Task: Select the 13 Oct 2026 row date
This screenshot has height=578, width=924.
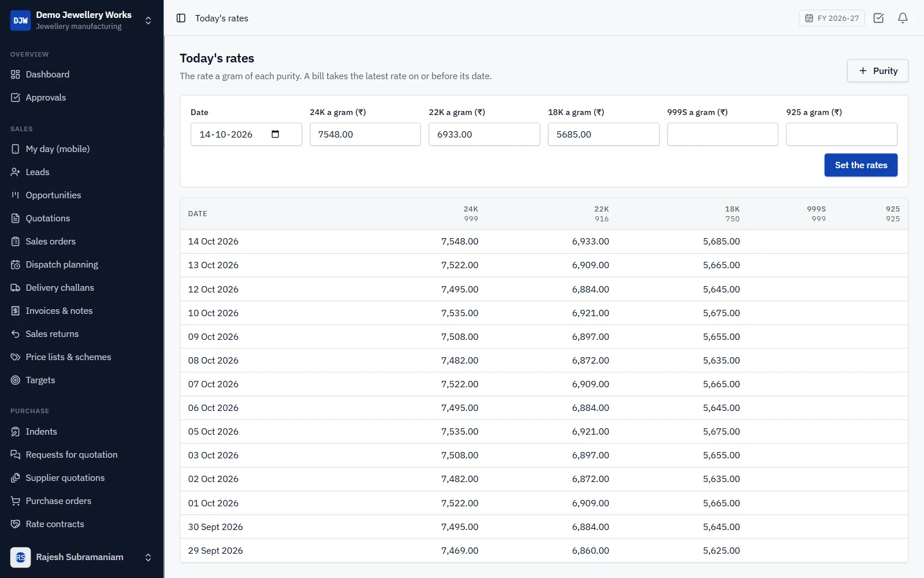Action: point(213,265)
